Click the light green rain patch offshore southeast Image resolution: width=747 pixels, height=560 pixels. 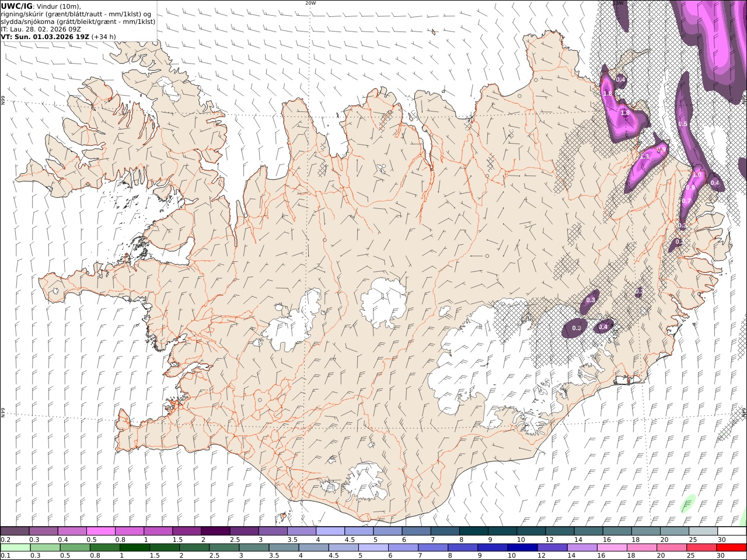coord(689,503)
